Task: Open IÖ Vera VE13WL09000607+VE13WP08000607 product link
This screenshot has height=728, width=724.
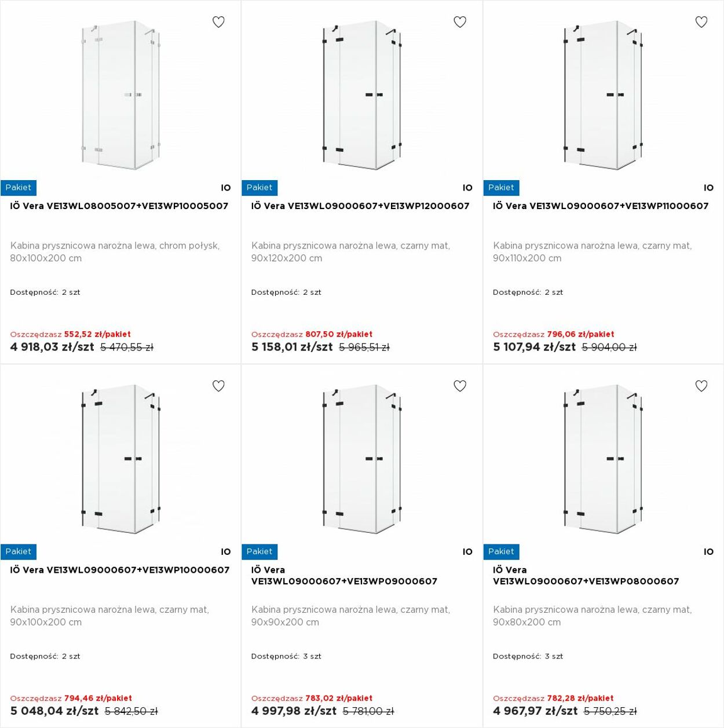Action: coord(586,576)
